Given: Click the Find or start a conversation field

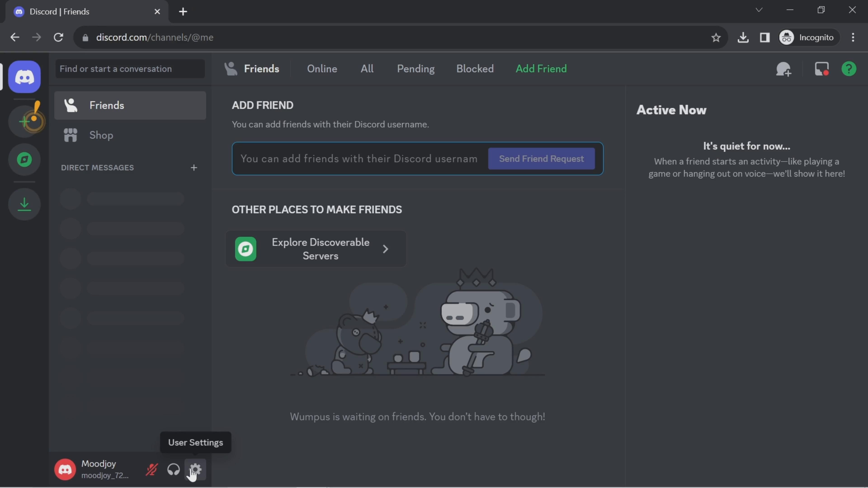Looking at the screenshot, I should [130, 69].
